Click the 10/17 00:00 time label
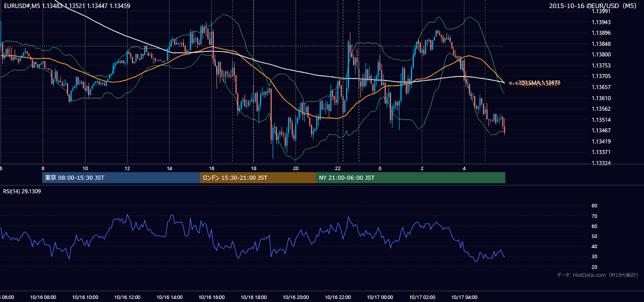Viewport: 644px width, 302px height. tap(380, 297)
